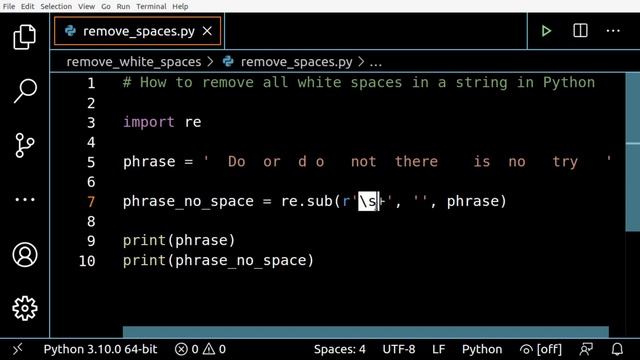Click 'print(phrase_no_space)' on line 10
Image resolution: width=640 pixels, height=360 pixels.
[218, 260]
